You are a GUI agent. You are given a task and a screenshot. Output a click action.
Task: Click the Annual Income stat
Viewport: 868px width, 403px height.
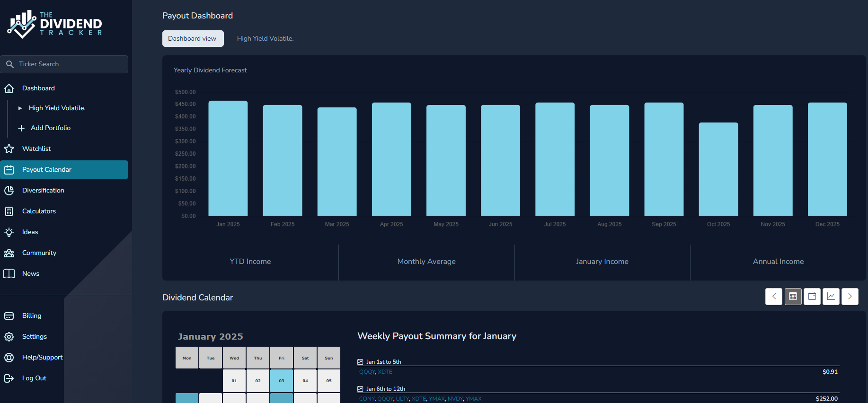778,262
